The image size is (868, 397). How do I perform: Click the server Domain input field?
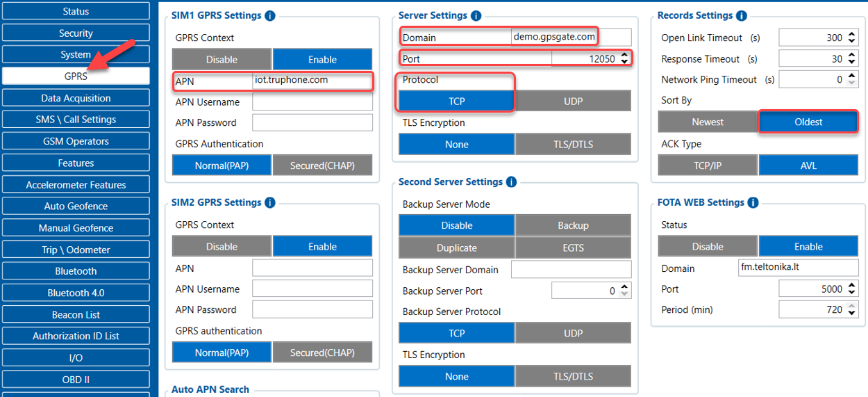571,37
